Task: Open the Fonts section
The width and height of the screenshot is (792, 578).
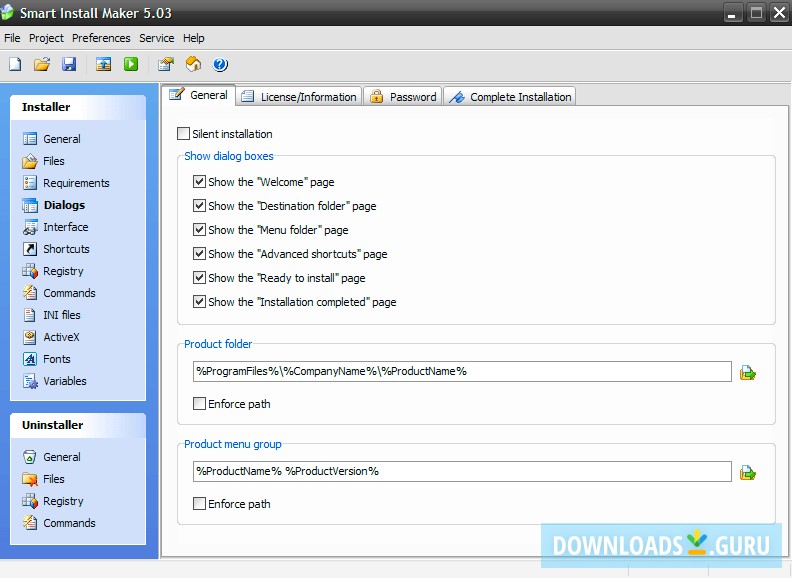Action: pos(46,359)
